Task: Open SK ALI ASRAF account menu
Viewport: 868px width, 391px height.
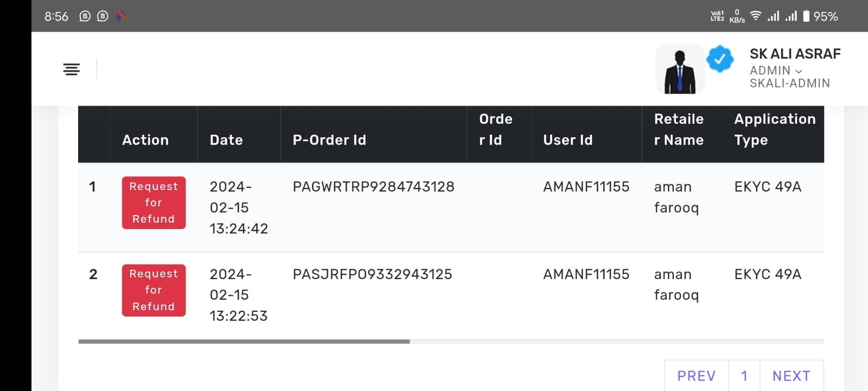Action: 795,54
